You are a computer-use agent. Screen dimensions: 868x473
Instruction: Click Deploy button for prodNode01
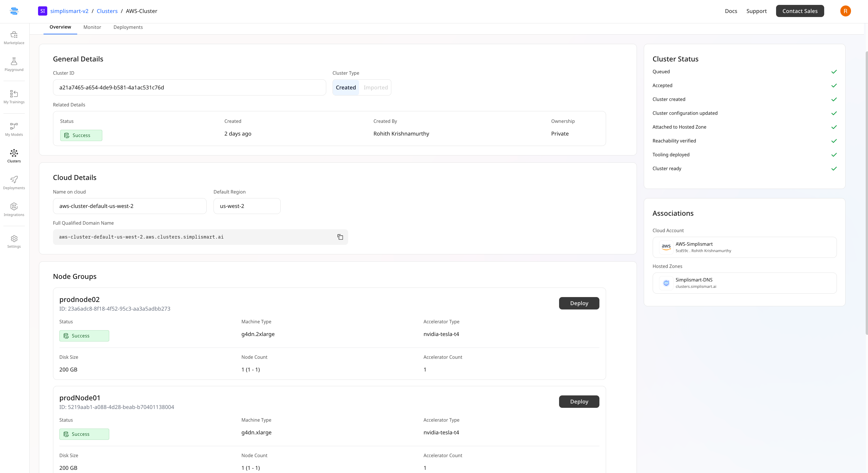click(579, 401)
